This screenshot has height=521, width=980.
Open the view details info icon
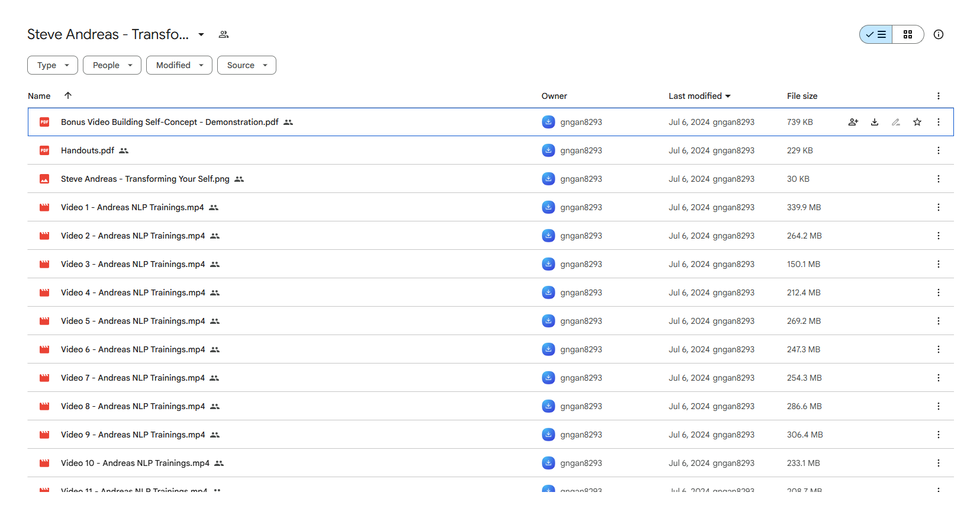pos(939,34)
